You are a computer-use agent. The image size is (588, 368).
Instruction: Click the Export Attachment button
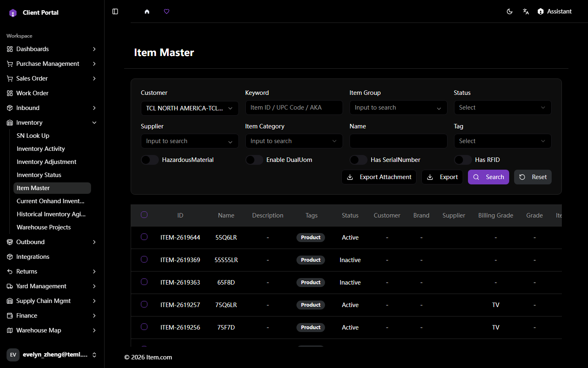click(x=379, y=177)
